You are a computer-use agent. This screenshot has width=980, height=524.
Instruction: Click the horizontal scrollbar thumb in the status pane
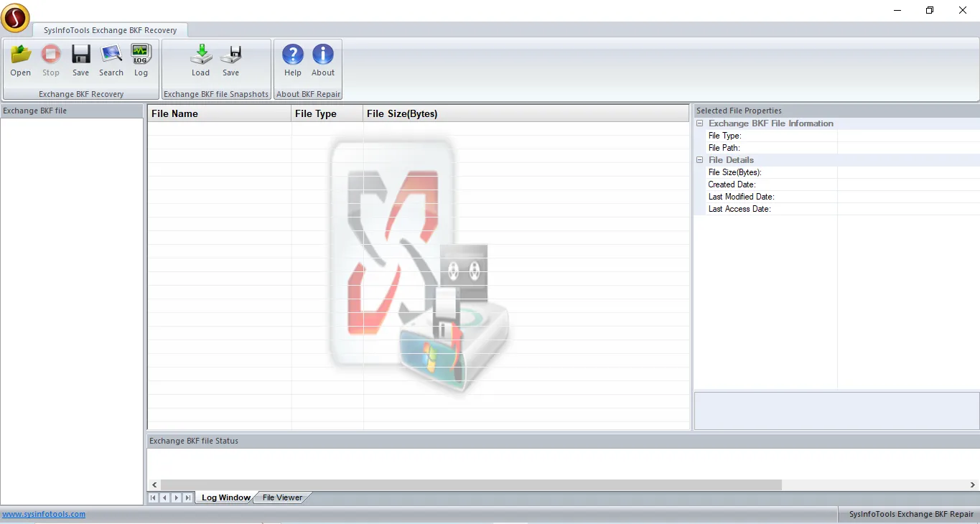(471, 485)
